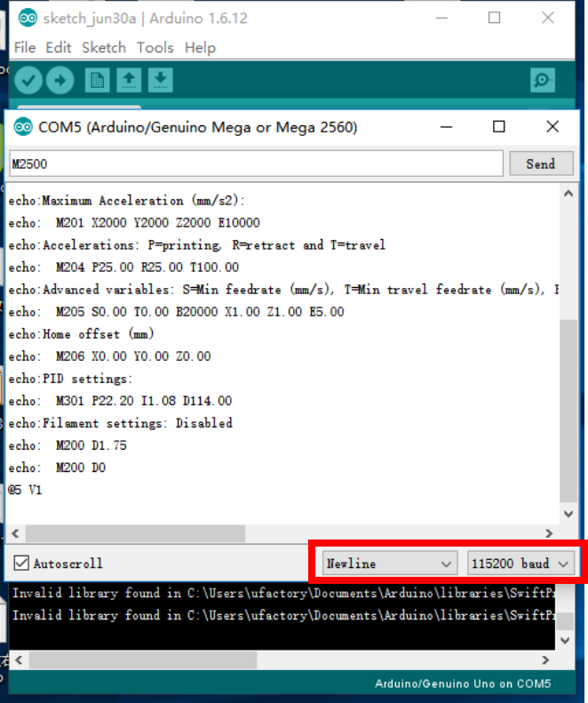The width and height of the screenshot is (588, 703).
Task: Click the console horizontal scrollbar thumb
Action: click(x=143, y=660)
